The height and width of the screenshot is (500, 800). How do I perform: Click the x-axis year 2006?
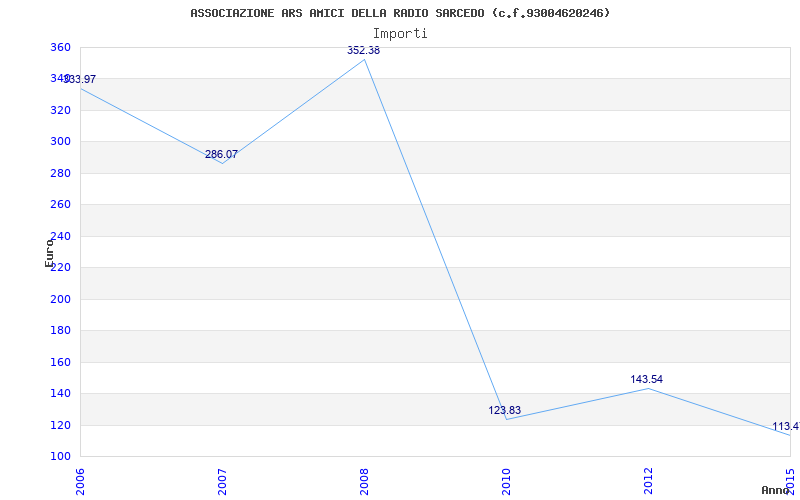tap(80, 482)
